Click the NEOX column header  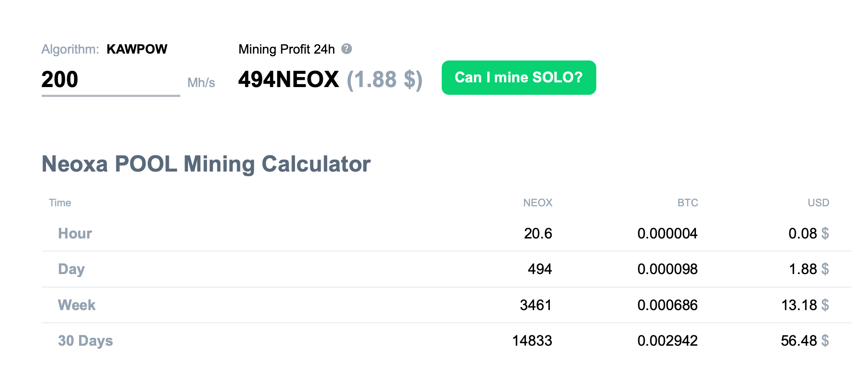pos(537,203)
